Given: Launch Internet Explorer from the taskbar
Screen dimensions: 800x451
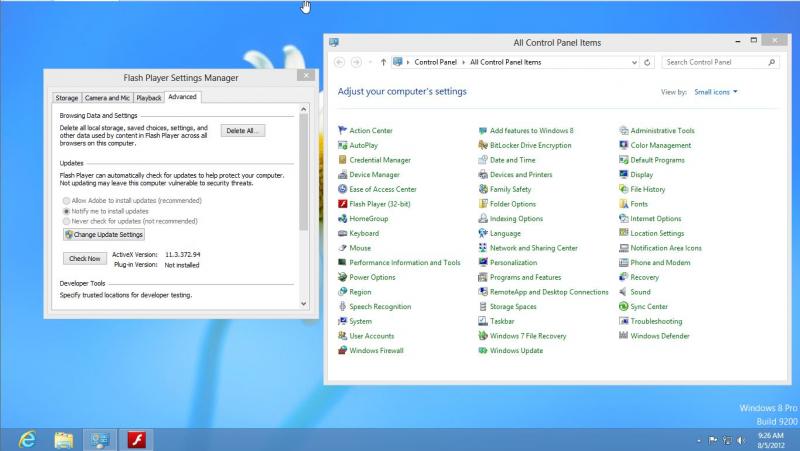Looking at the screenshot, I should pyautogui.click(x=27, y=439).
